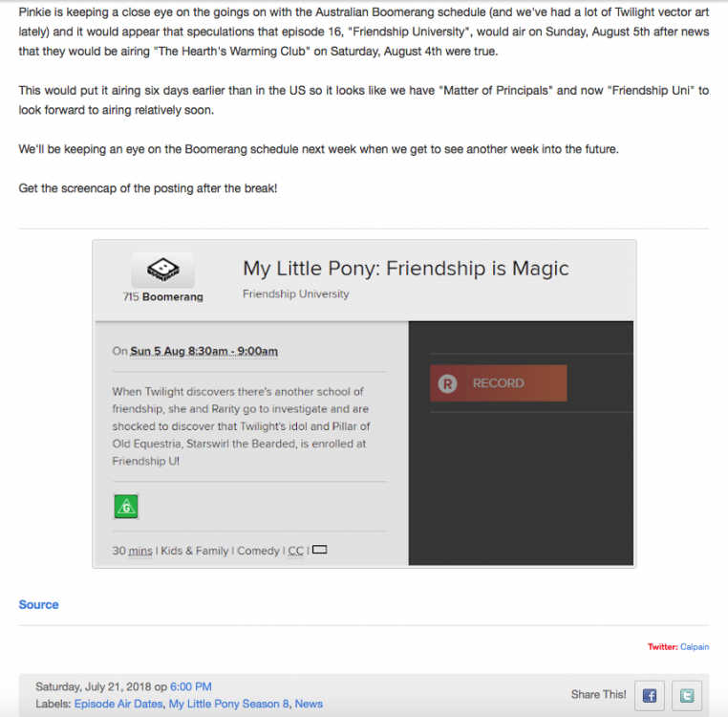
Task: Click the 715 Boomerang channel label
Action: pos(163,296)
